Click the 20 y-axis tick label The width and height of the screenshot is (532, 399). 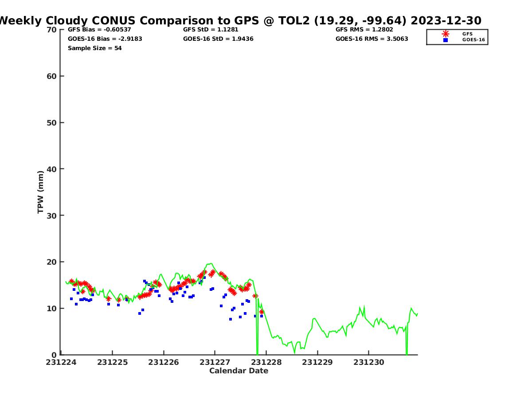(52, 262)
